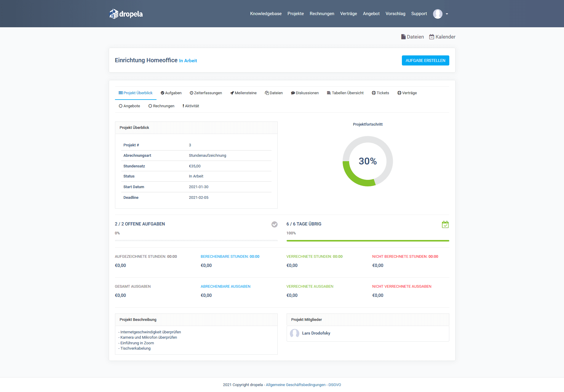
Task: Open the user profile avatar dropdown
Action: point(438,14)
